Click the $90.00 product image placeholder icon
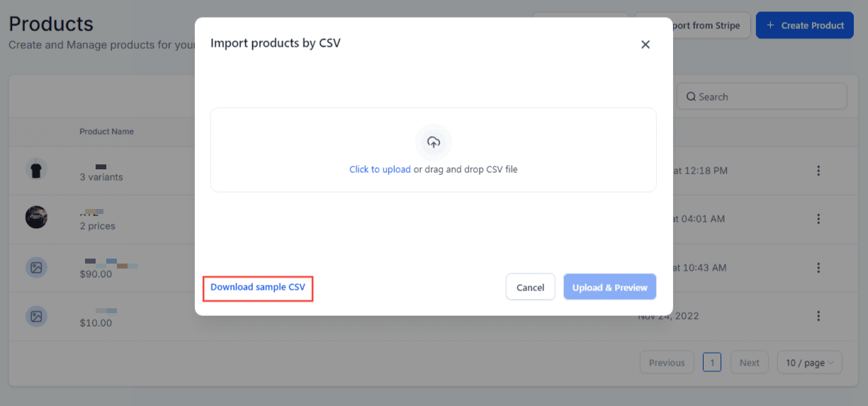868x406 pixels. [x=36, y=267]
